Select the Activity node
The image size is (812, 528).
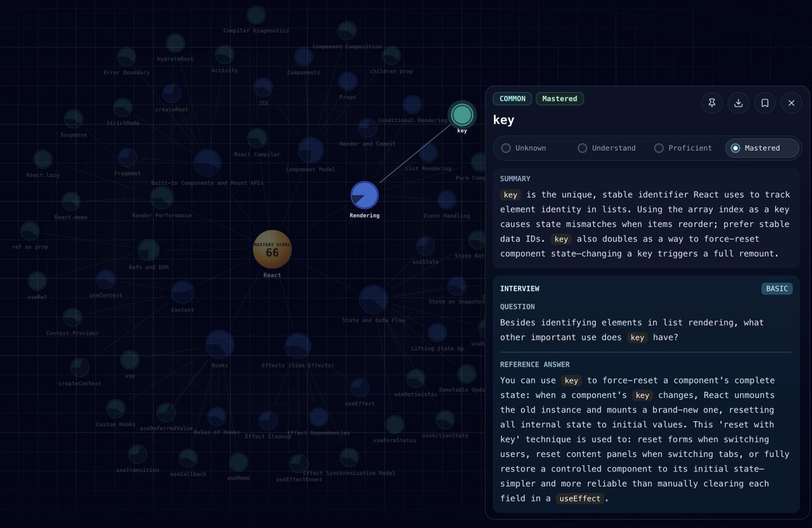[225, 55]
